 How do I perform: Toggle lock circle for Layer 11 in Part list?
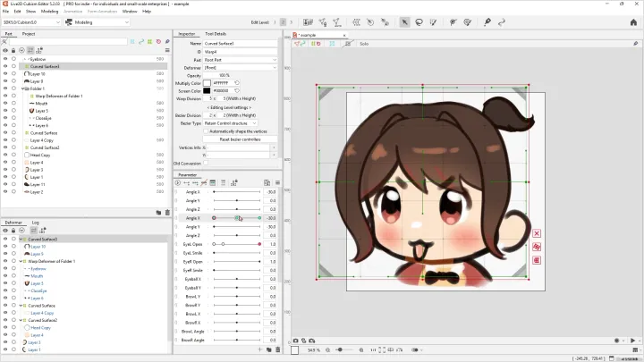tap(13, 185)
